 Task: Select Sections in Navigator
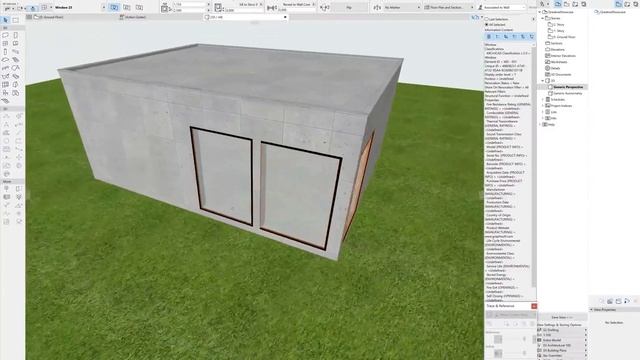pos(553,43)
